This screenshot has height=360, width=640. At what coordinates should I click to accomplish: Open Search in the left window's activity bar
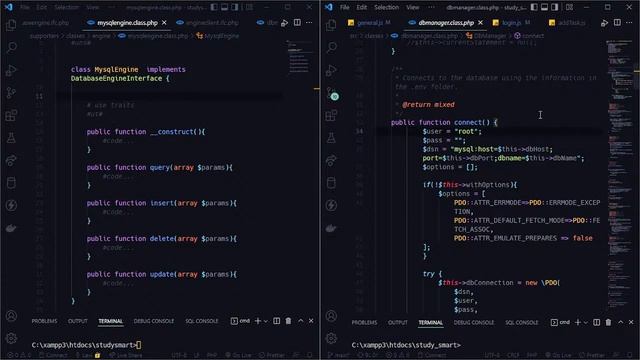[11, 47]
